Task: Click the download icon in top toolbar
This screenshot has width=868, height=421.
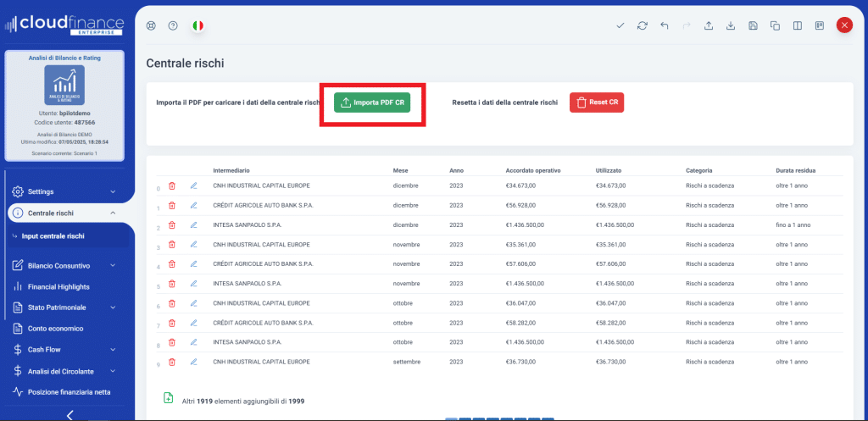Action: pyautogui.click(x=731, y=25)
